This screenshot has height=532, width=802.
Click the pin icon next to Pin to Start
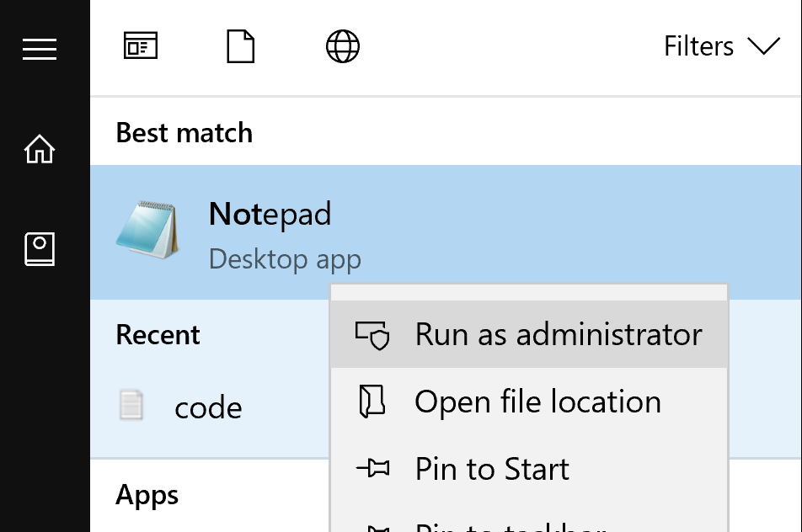coord(372,468)
